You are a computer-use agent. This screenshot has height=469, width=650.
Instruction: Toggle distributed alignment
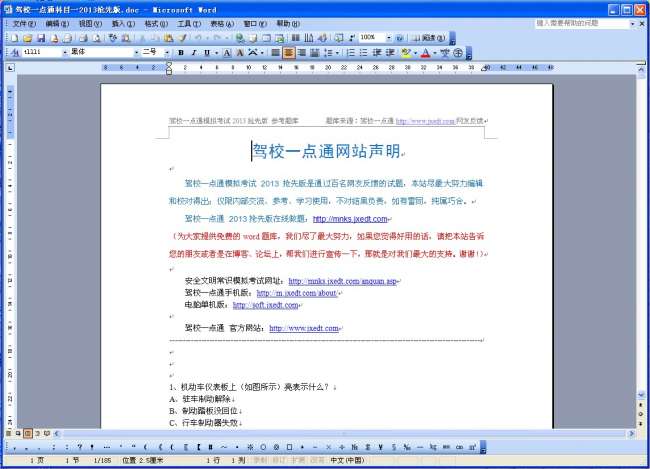tap(315, 53)
